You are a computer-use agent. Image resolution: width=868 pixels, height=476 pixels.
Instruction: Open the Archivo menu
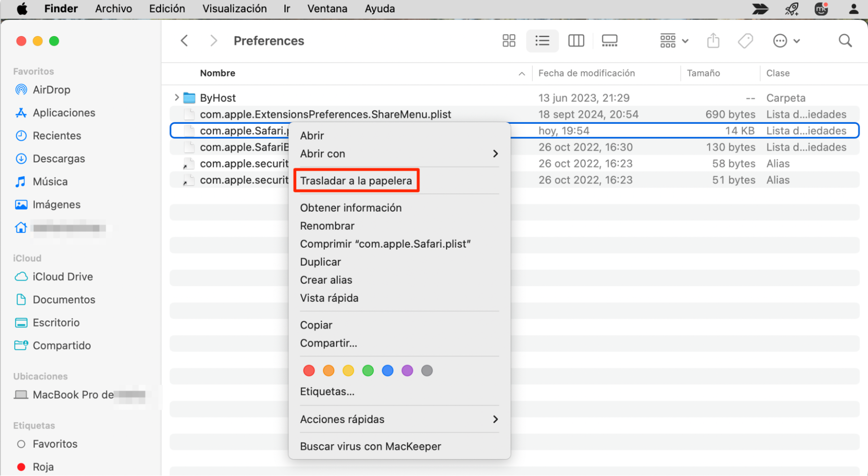coord(113,9)
